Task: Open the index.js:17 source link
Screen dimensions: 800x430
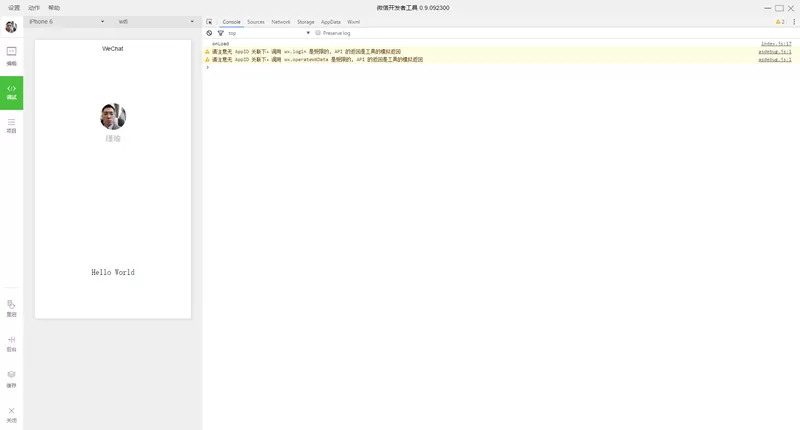Action: tap(776, 44)
